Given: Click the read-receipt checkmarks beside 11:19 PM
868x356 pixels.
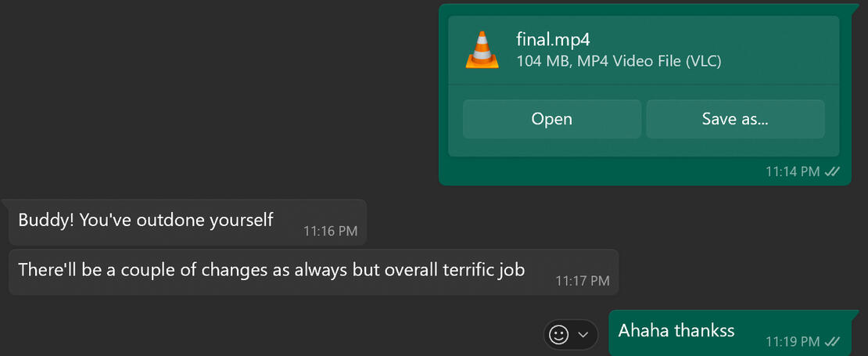Looking at the screenshot, I should click(x=832, y=341).
